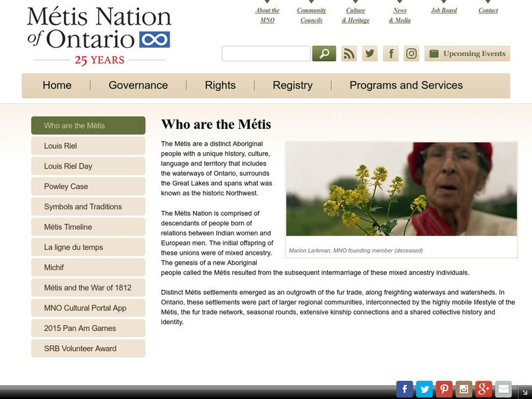Click inside the search text field
Image resolution: width=532 pixels, height=399 pixels.
[266, 53]
